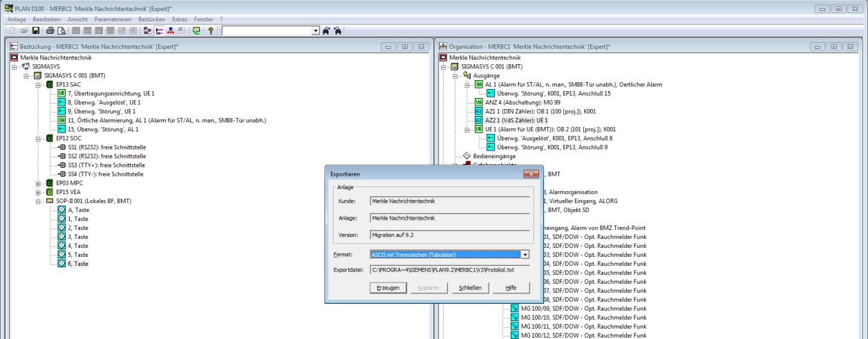This screenshot has width=868, height=339.
Task: Click the green chip icon of EP13 SAC
Action: (x=50, y=84)
